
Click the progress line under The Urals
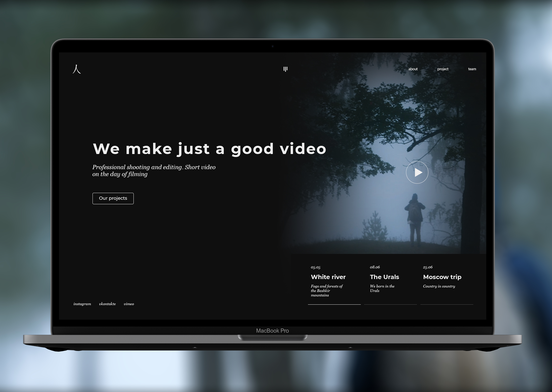tap(390, 304)
